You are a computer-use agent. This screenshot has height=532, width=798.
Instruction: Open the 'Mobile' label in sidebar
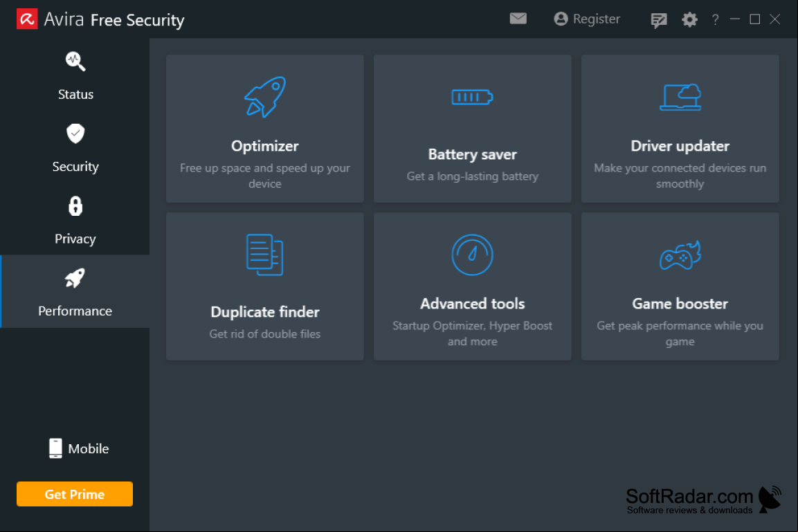coord(89,448)
